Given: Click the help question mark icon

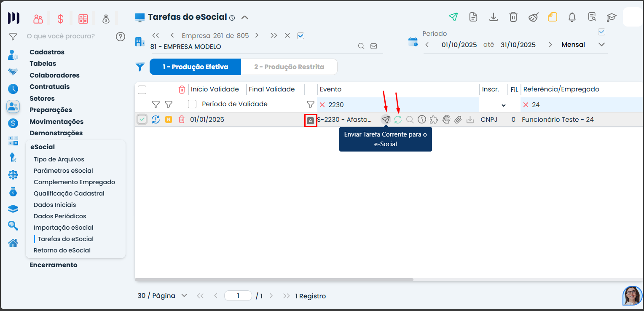Looking at the screenshot, I should pos(121,37).
